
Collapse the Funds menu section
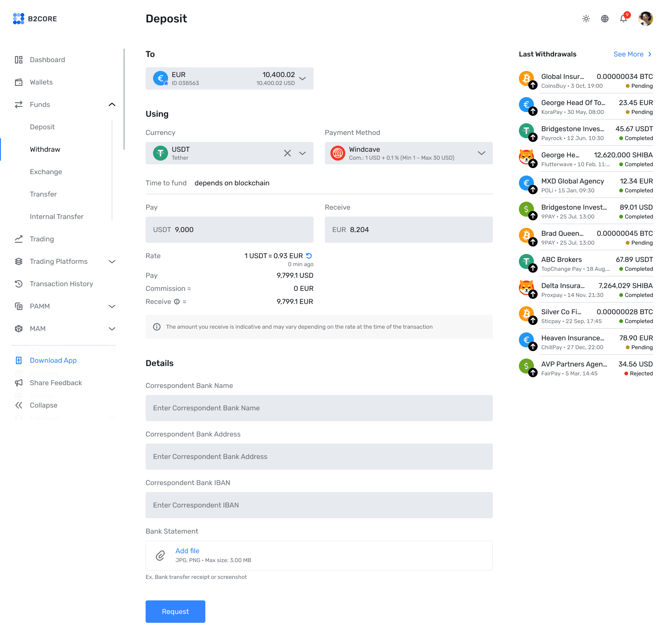pyautogui.click(x=112, y=105)
